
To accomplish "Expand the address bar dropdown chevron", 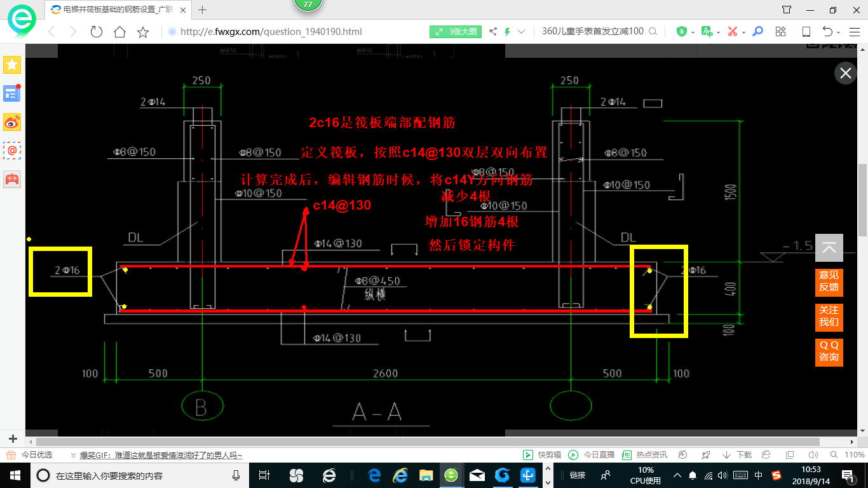I will point(522,32).
